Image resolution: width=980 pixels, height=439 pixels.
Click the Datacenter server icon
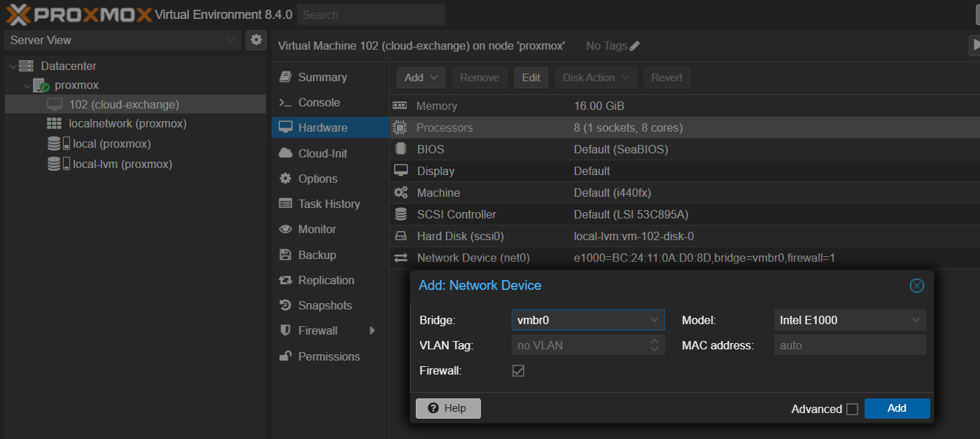pyautogui.click(x=27, y=66)
